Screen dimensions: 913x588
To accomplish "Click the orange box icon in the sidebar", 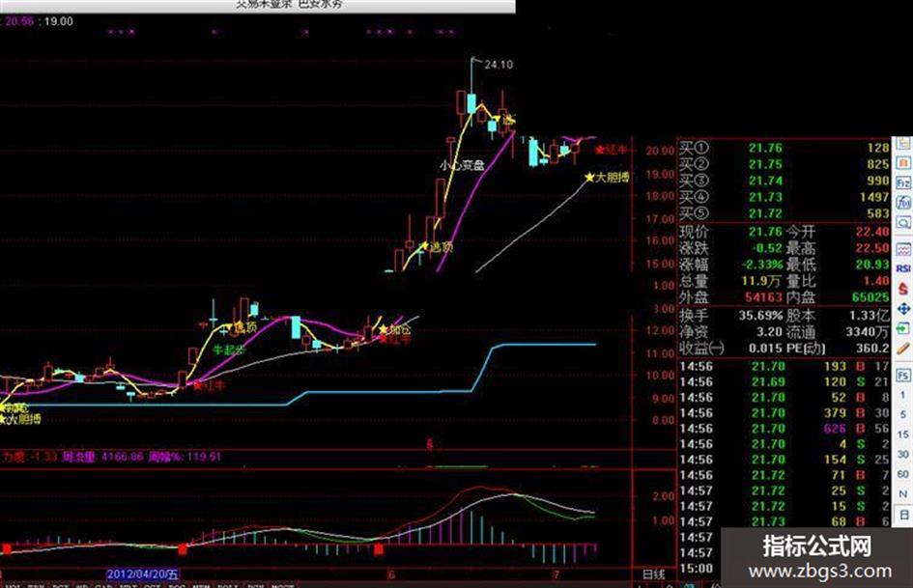I will 903,162.
